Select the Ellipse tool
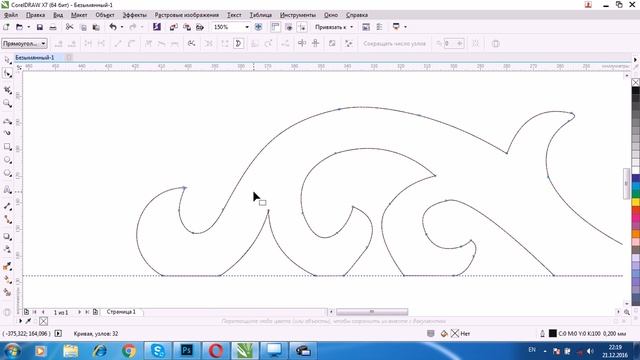 pos(7,160)
